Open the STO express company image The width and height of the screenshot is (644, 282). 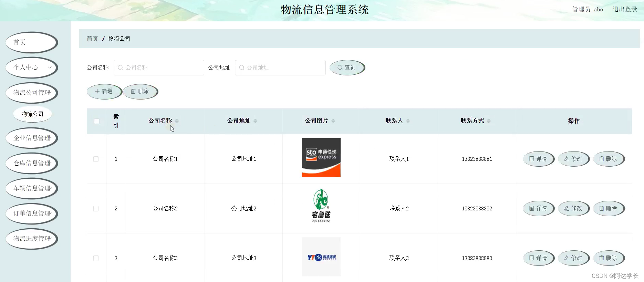(x=321, y=158)
